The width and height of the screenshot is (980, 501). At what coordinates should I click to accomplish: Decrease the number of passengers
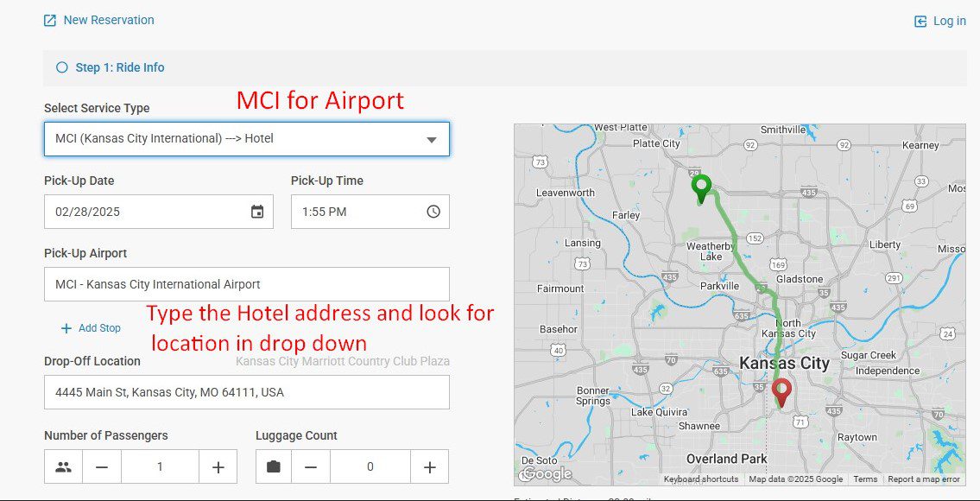coord(102,466)
